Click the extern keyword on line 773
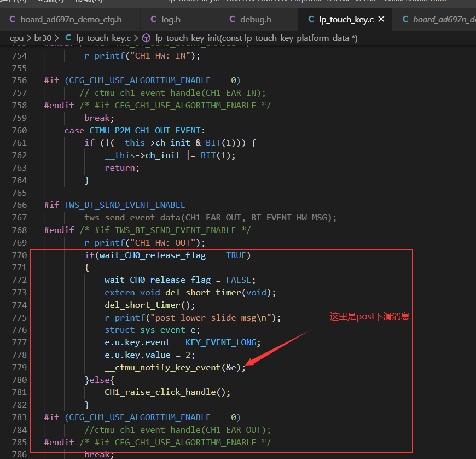This screenshot has width=476, height=459. 120,293
